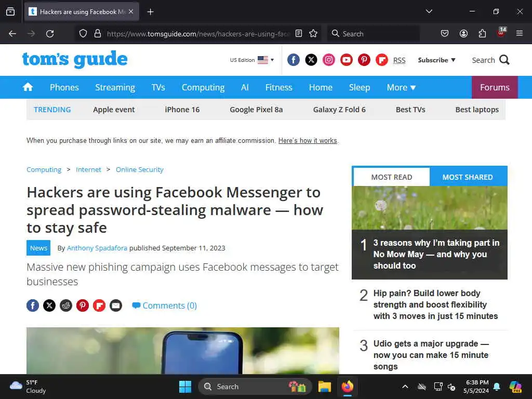Open AI navigation section
The height and width of the screenshot is (399, 532).
tap(245, 87)
